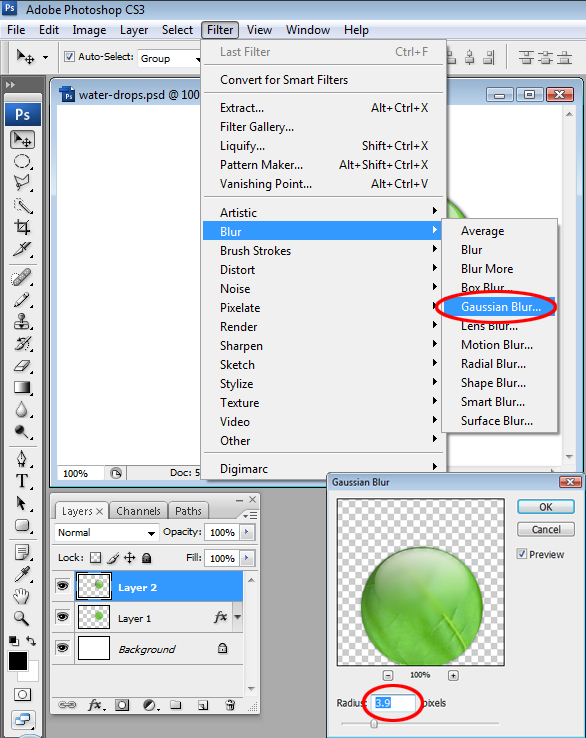Select the Crop tool

22,227
